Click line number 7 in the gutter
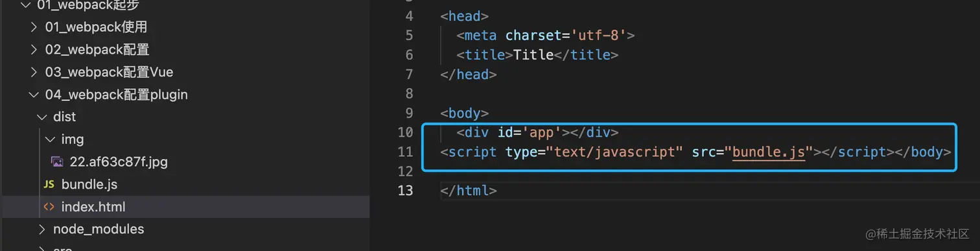Viewport: 980px width, 251px height. (x=409, y=75)
